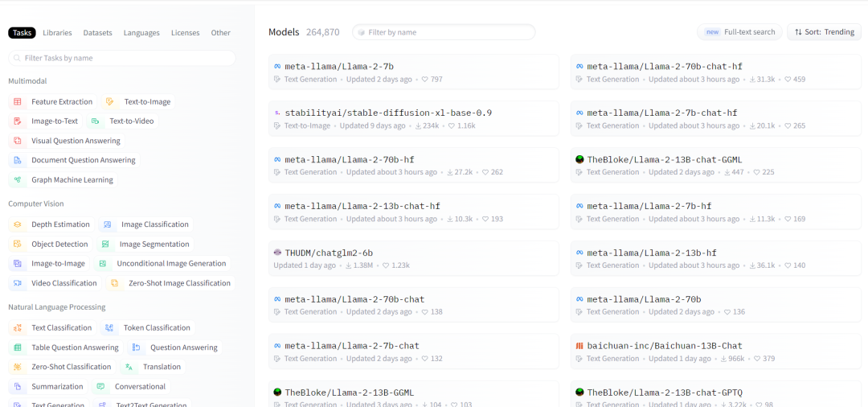Open meta-llama/Llama-2-7b model card

(x=414, y=72)
